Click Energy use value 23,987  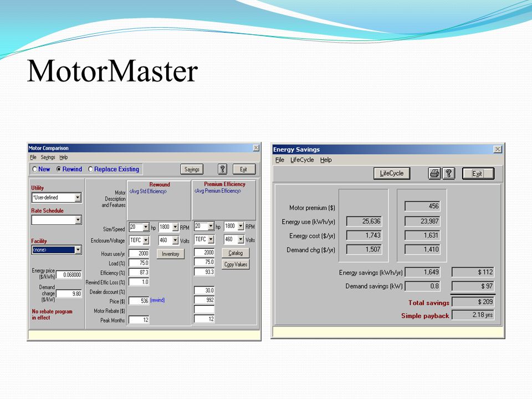[x=422, y=221]
